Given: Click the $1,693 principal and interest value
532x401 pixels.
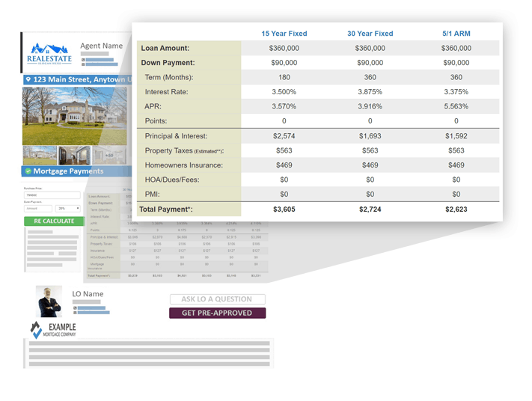Looking at the screenshot, I should pos(370,136).
